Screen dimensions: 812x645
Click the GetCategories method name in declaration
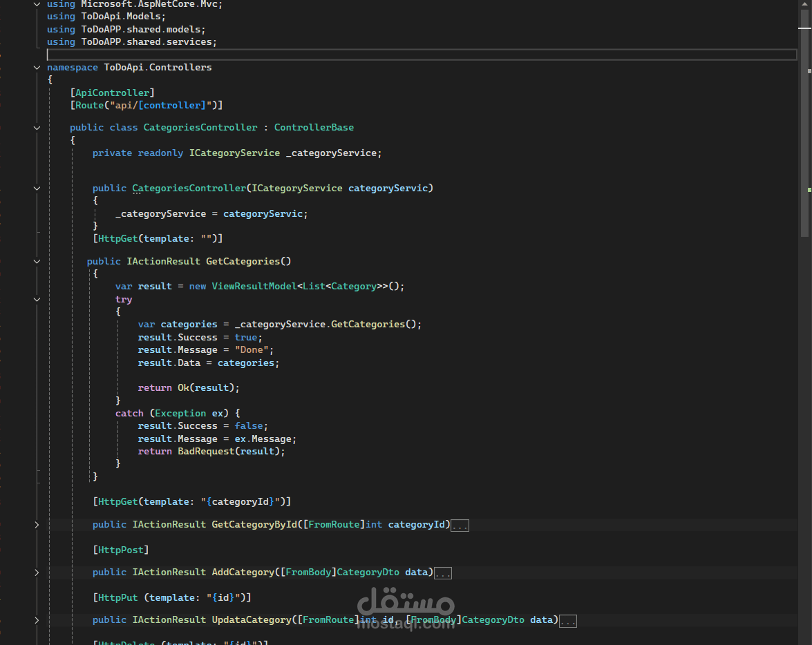[243, 262]
